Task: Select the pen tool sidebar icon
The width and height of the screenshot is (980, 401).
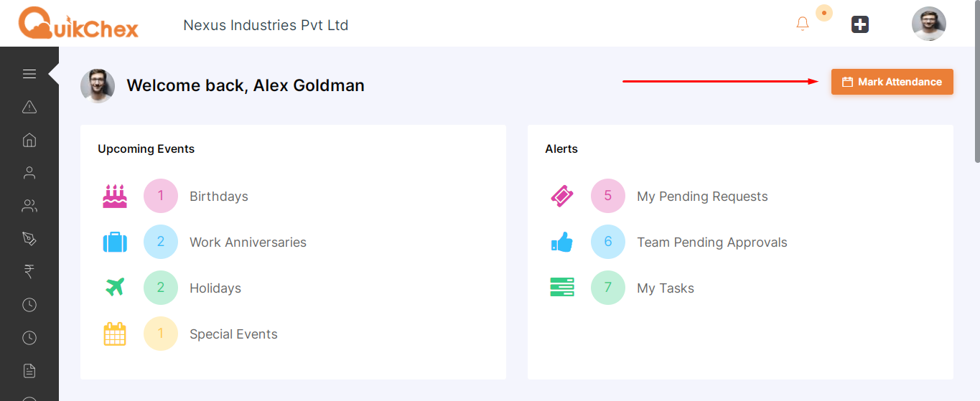Action: point(29,239)
